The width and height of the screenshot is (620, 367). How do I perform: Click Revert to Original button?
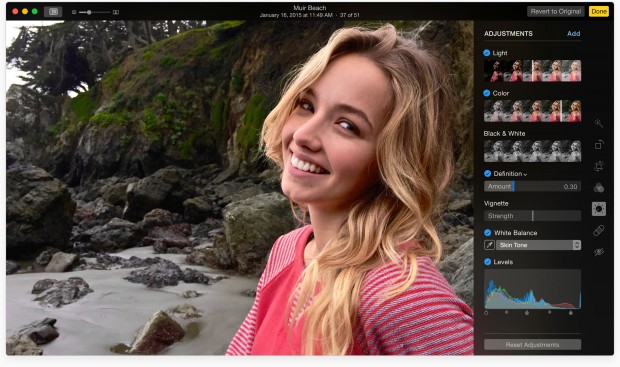coord(556,11)
